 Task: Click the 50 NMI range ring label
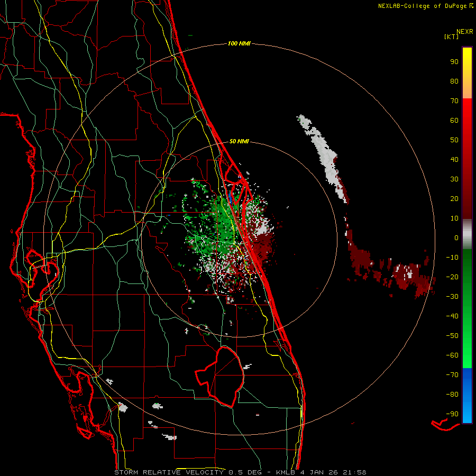pos(239,141)
